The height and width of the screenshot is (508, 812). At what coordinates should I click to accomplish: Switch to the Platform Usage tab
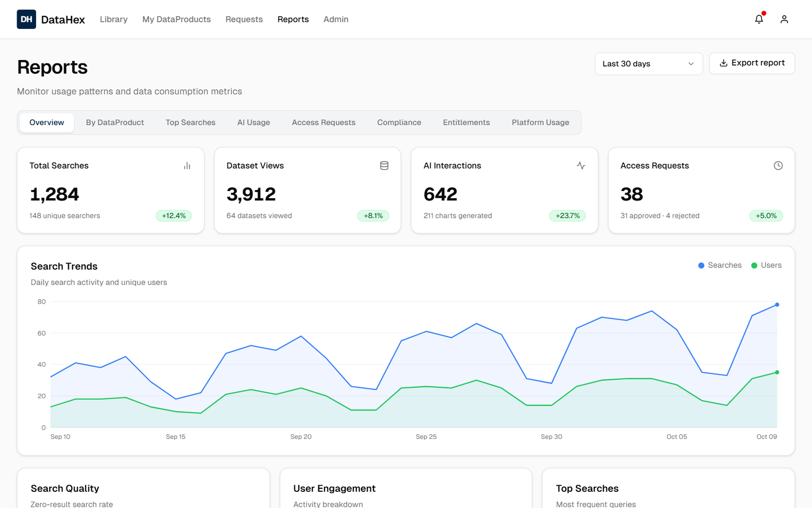(x=540, y=122)
